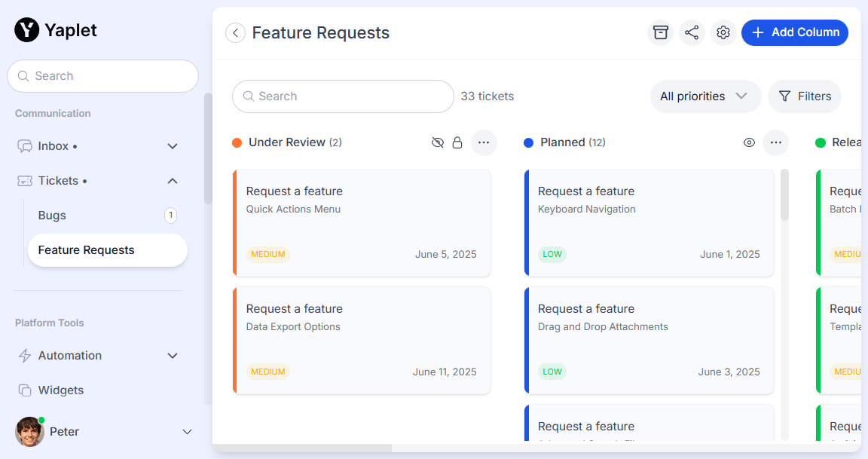Click the lock icon on Under Review
Image resolution: width=868 pixels, height=459 pixels.
457,142
